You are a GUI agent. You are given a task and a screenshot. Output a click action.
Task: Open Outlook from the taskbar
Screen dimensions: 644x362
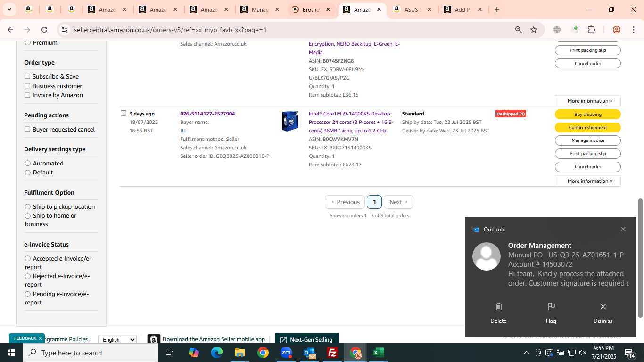309,353
